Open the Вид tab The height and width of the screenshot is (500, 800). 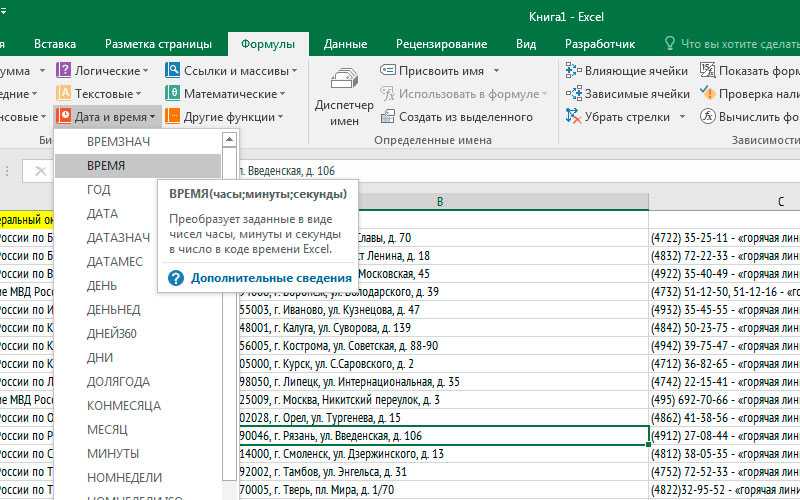coord(526,44)
